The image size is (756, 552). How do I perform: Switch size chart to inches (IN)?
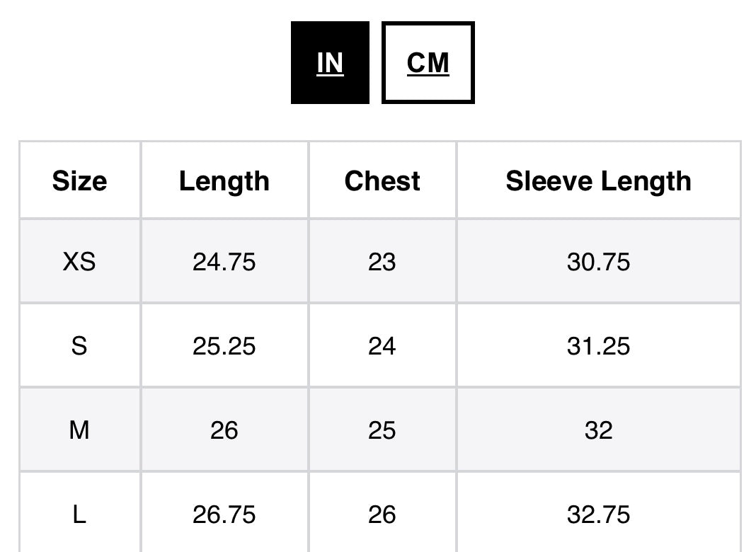(x=330, y=63)
